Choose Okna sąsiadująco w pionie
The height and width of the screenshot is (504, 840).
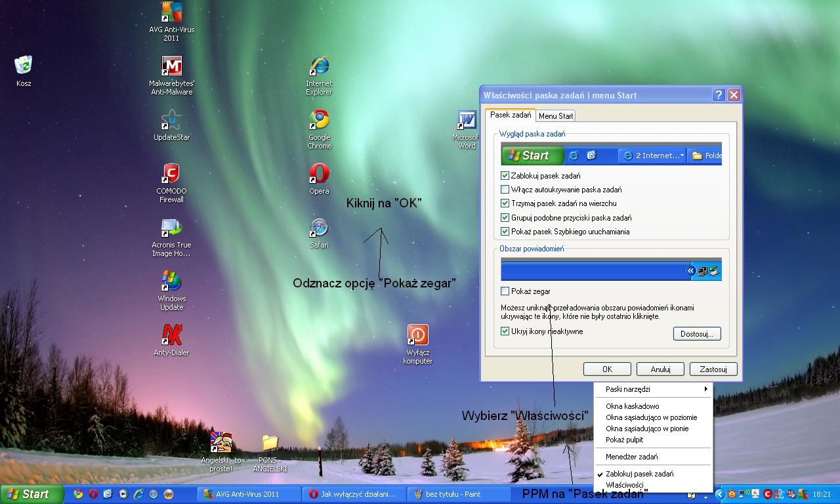pyautogui.click(x=653, y=429)
